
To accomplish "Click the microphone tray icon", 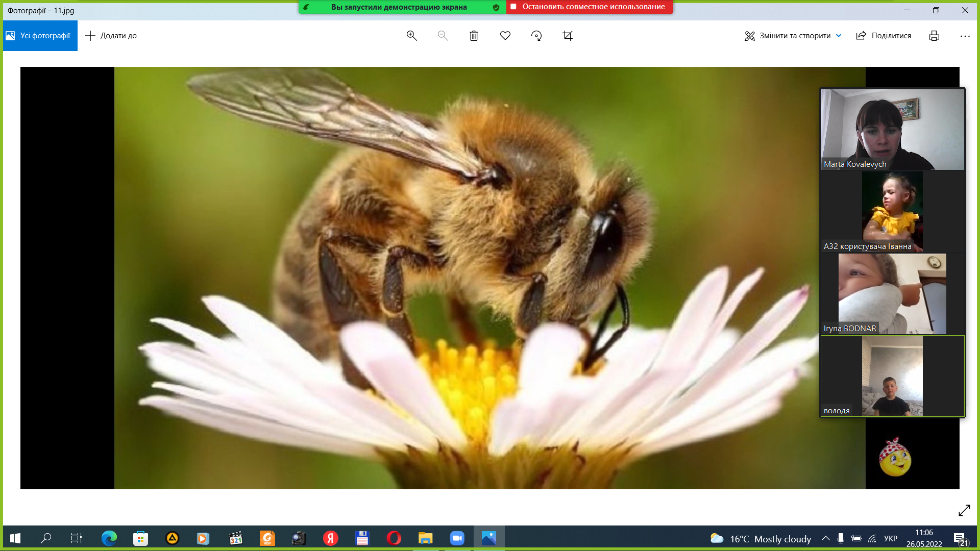I will (841, 539).
